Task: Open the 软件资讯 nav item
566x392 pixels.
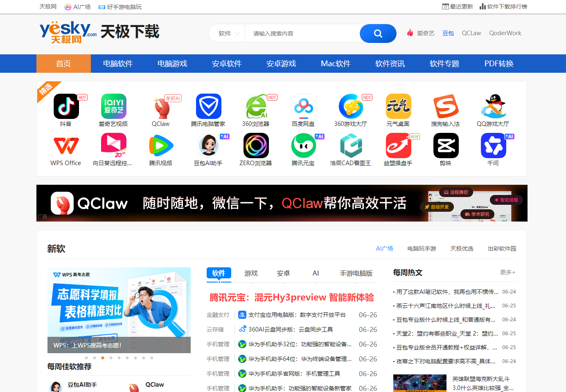Action: point(390,63)
